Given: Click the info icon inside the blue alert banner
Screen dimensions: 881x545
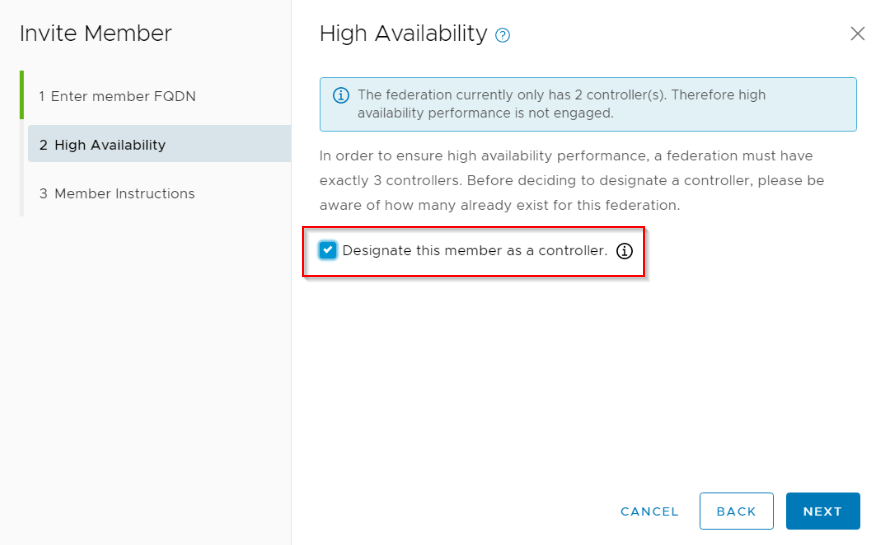Looking at the screenshot, I should (x=340, y=95).
